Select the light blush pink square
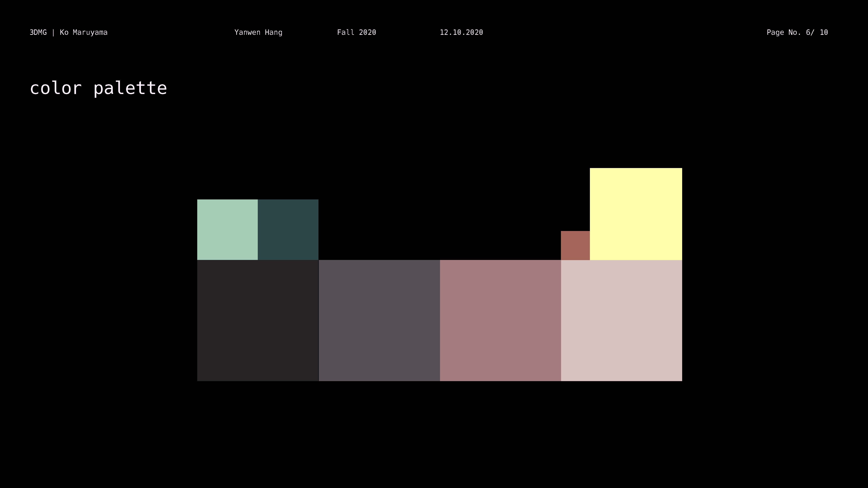The image size is (868, 488). (621, 320)
